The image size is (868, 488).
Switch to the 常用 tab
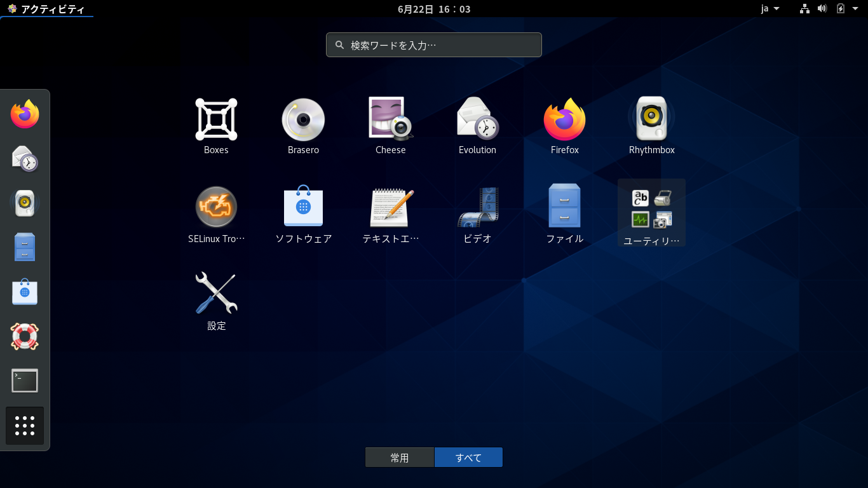pyautogui.click(x=400, y=457)
